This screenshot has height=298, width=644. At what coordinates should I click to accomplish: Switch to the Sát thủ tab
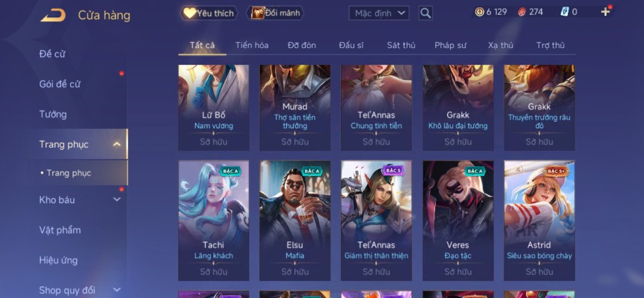click(401, 45)
